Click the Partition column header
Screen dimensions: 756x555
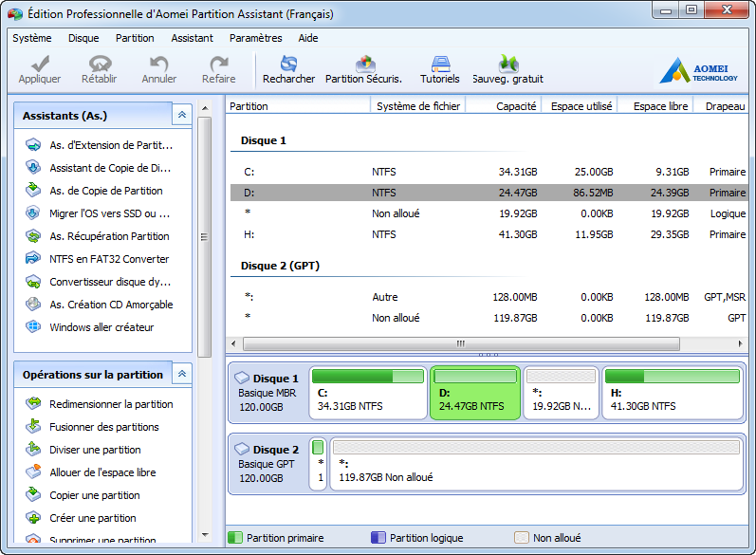(x=298, y=106)
